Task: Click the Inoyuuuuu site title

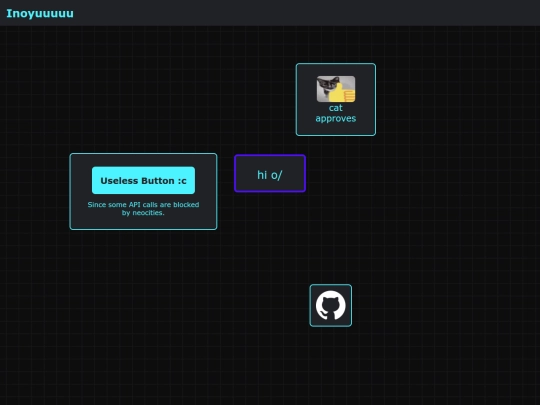Action: pyautogui.click(x=40, y=13)
